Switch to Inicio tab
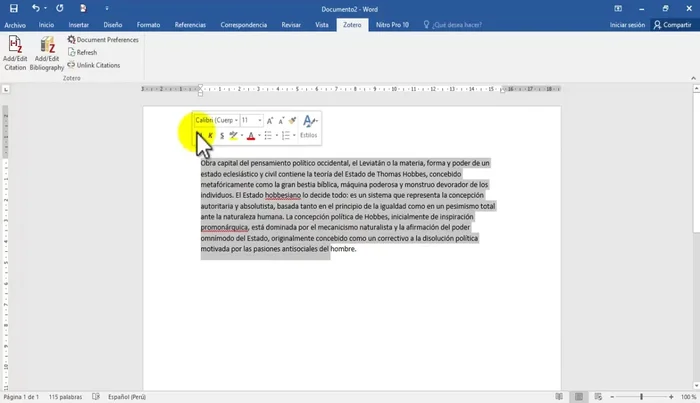The image size is (700, 403). click(x=46, y=25)
